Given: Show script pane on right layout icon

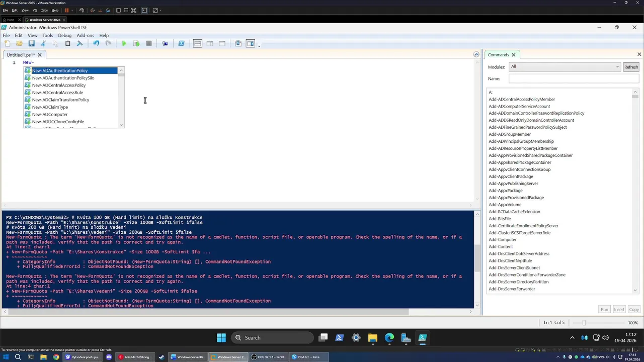Looking at the screenshot, I should pyautogui.click(x=210, y=44).
